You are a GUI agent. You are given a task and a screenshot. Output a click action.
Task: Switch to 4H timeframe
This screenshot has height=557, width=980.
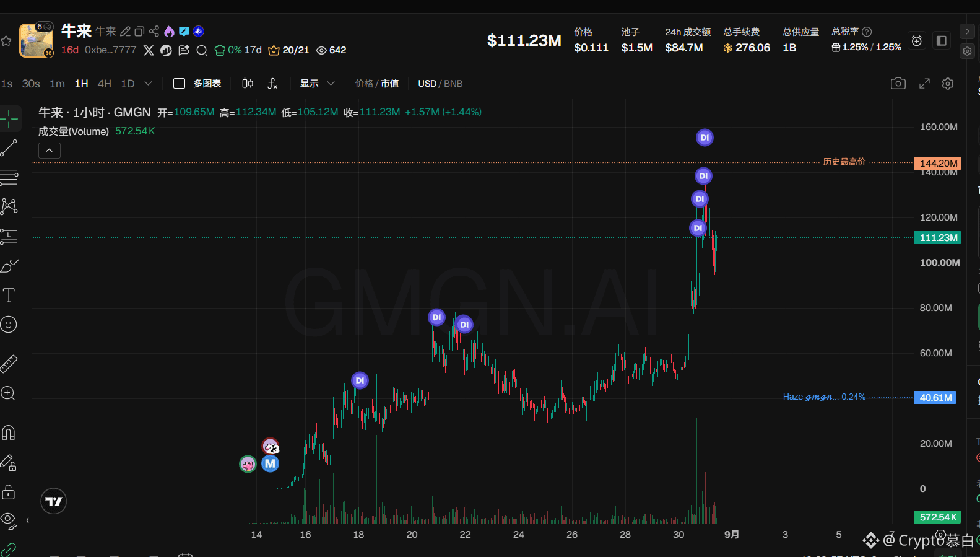pos(105,84)
